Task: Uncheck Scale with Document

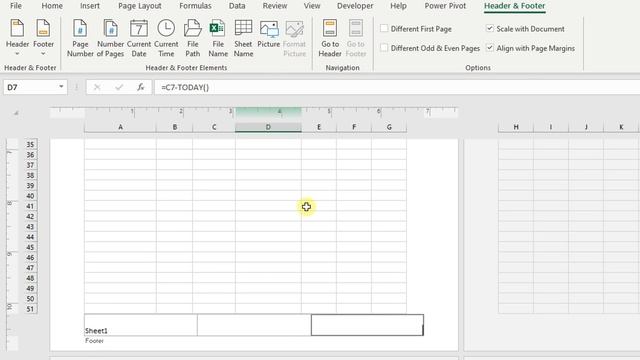Action: coord(490,29)
